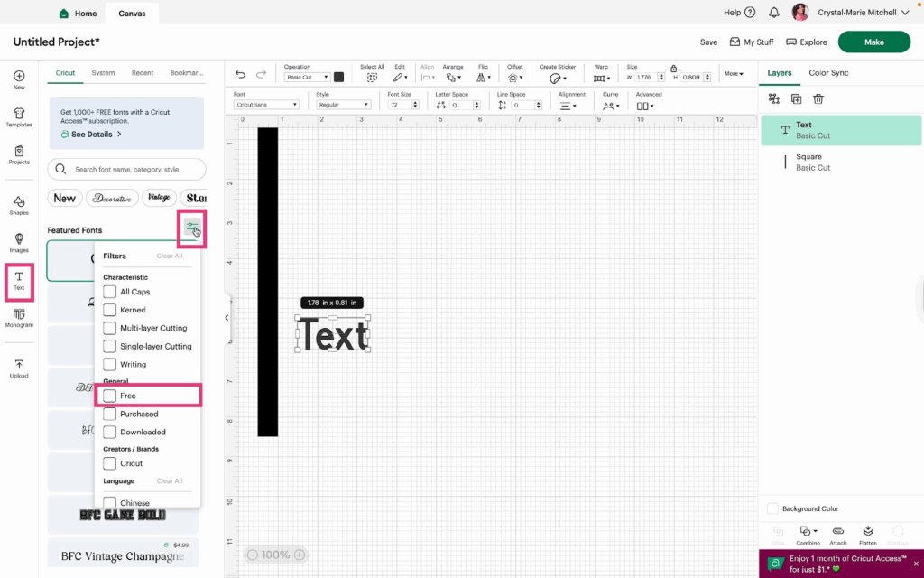Choose the BFC Vintage Champagne font
The width and height of the screenshot is (924, 578).
click(123, 553)
